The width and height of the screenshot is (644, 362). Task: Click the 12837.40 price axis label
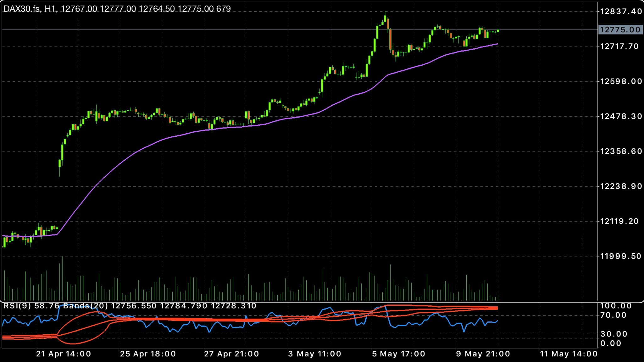coord(621,12)
